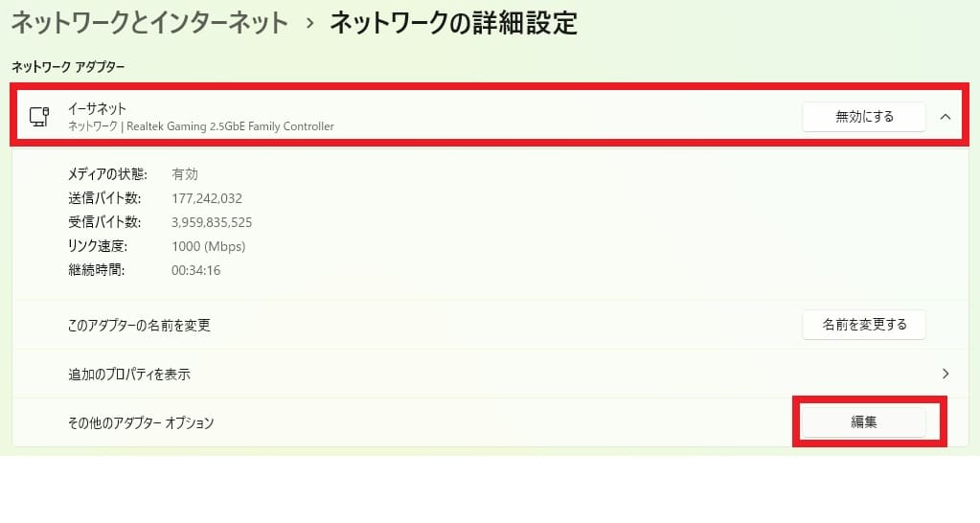Click the breadcrumb separator arrow
The image size is (980, 523).
tap(309, 24)
